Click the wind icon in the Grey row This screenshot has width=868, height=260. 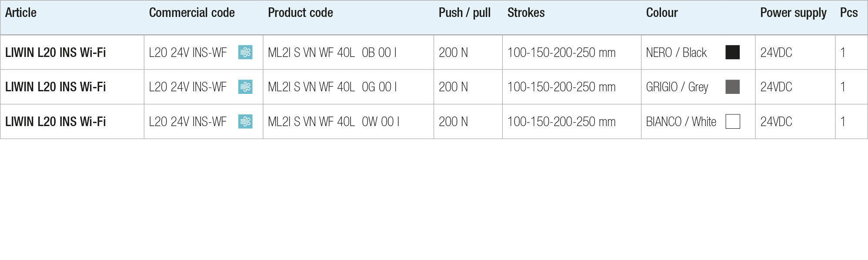point(245,87)
